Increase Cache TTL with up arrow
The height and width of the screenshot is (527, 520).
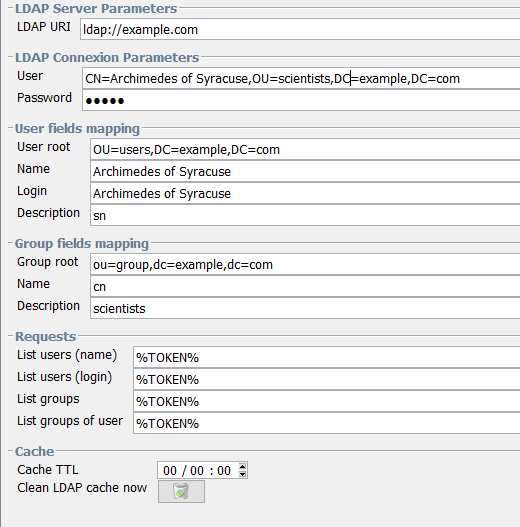tap(242, 467)
